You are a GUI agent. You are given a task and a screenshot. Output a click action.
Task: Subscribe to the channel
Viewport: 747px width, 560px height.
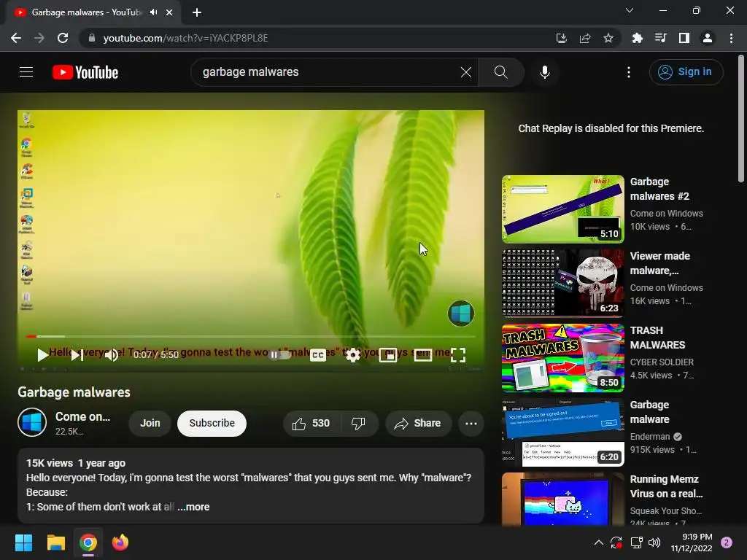coord(212,424)
